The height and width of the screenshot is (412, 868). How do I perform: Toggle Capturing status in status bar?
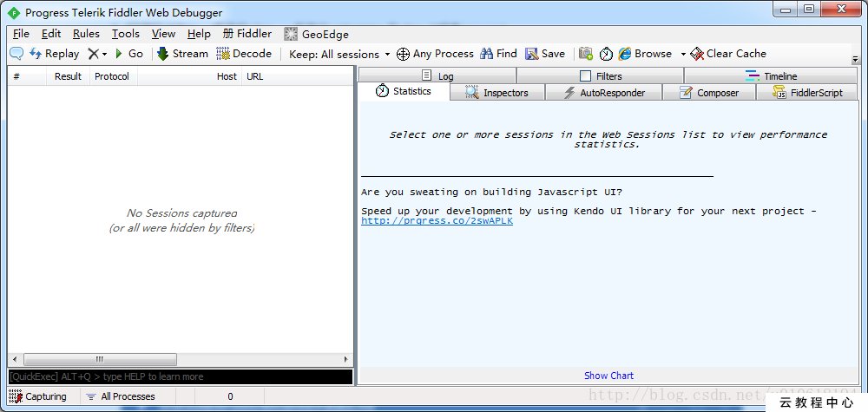point(37,396)
